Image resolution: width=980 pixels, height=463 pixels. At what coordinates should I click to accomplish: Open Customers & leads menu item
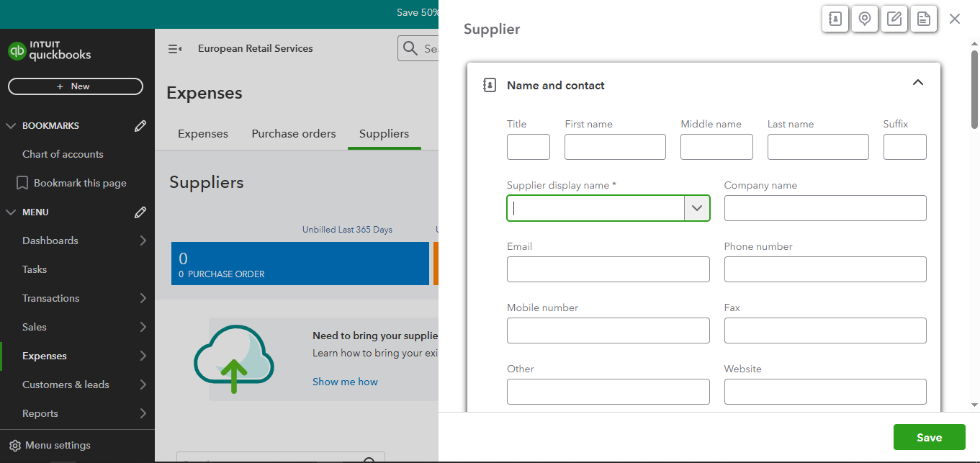pos(66,385)
